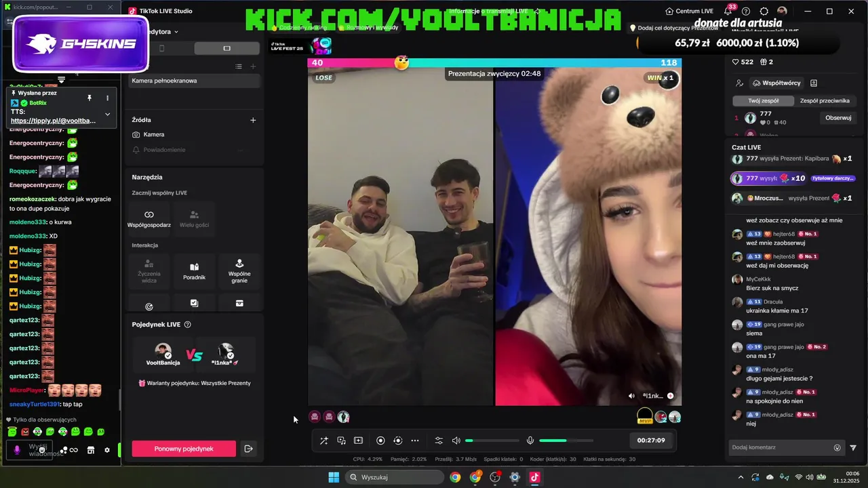Expand pinned BotRix message in Kick chat
The image size is (868, 488).
pos(107,114)
